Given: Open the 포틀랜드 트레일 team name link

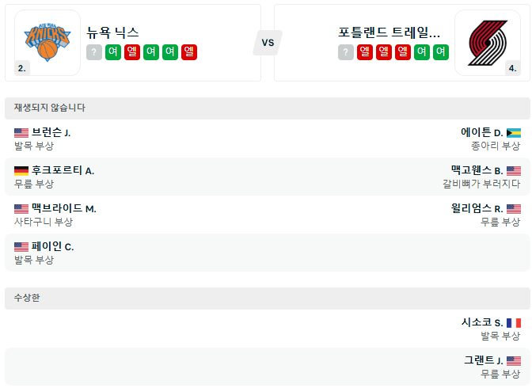Looking at the screenshot, I should coord(389,32).
